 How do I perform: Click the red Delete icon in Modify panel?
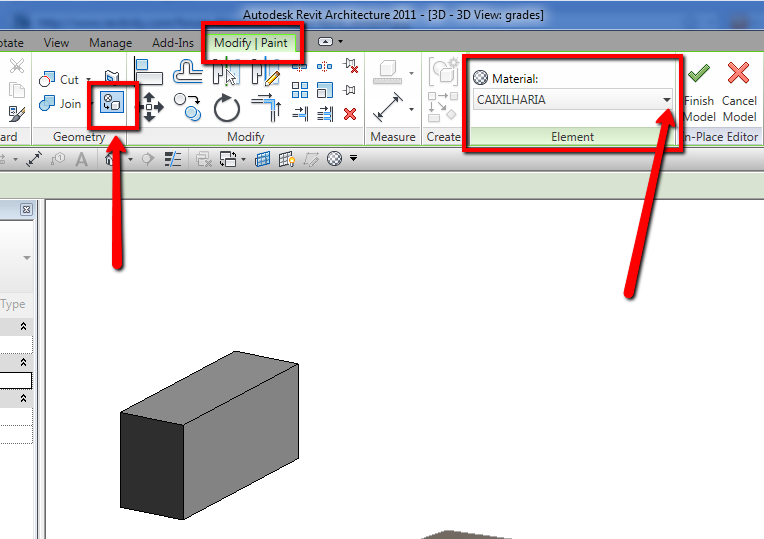point(350,115)
